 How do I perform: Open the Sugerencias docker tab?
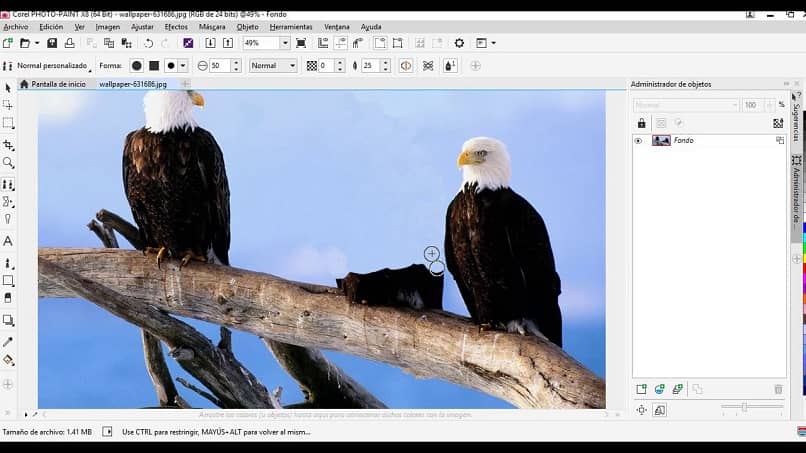797,118
